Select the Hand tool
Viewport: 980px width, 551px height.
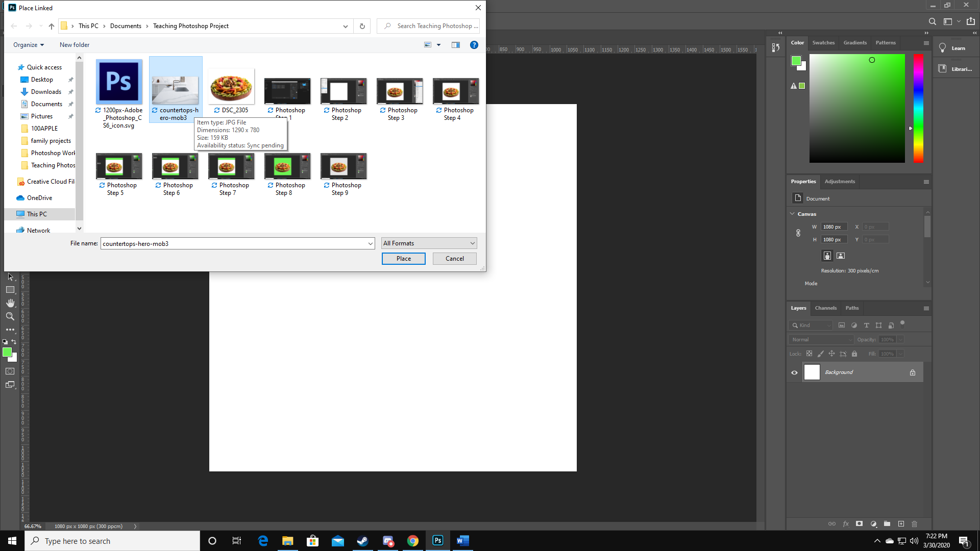[x=10, y=303]
